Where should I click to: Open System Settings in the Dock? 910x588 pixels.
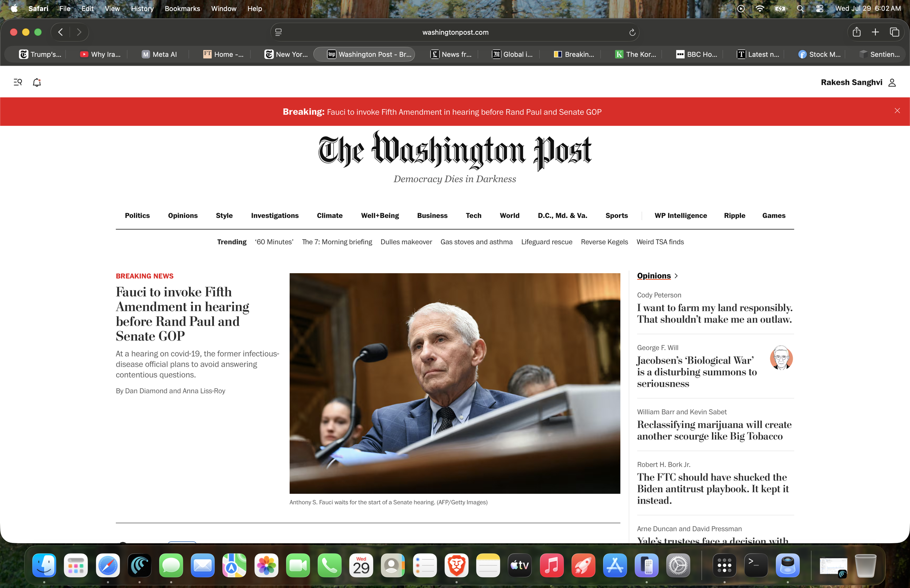[678, 565]
